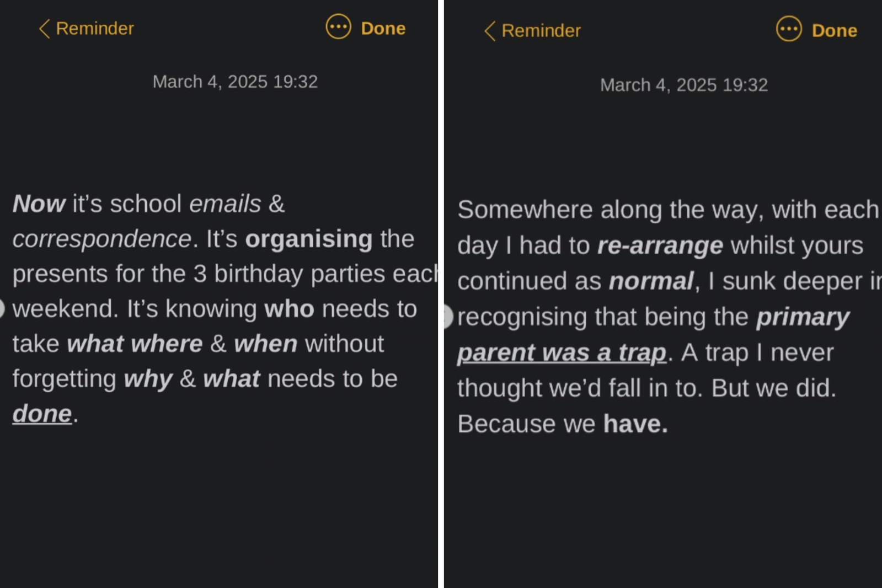The height and width of the screenshot is (588, 882).
Task: Tap the round handle beside "weekend" line
Action: coord(2,309)
